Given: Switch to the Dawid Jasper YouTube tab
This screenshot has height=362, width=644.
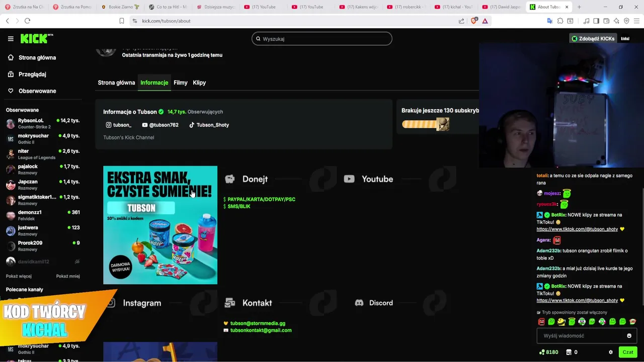Looking at the screenshot, I should pos(502,7).
